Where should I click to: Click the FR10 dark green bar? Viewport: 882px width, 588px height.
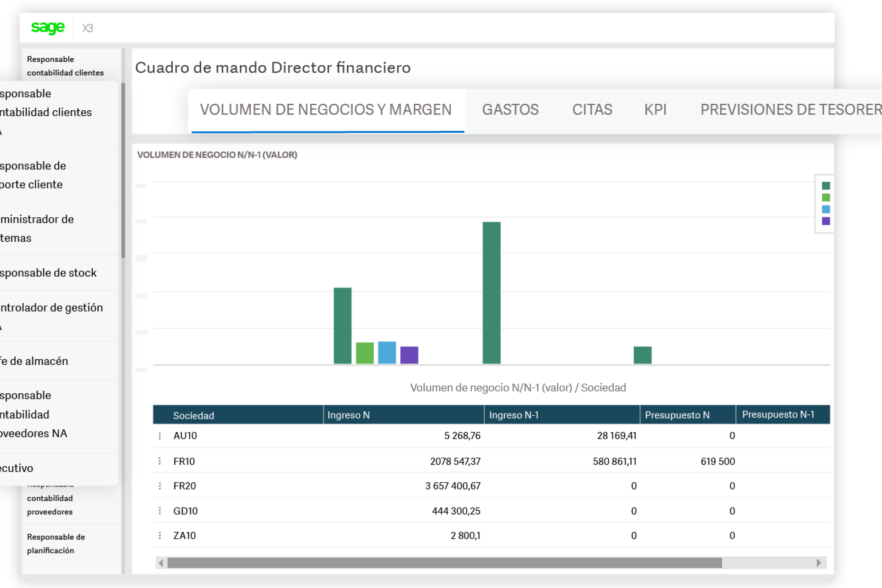[343, 326]
